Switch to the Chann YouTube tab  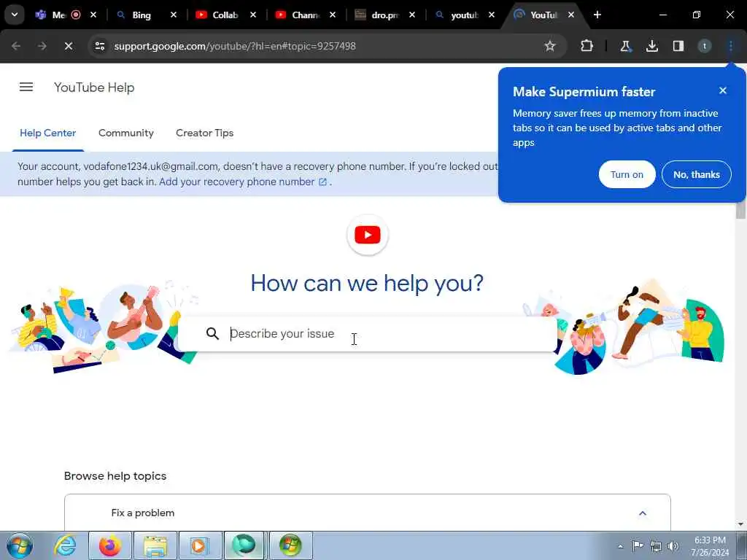[305, 15]
